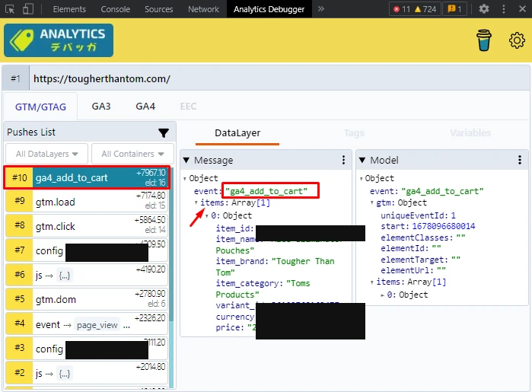Toggle device toolbar icon in DevTools
This screenshot has height=392, width=532.
click(x=28, y=9)
